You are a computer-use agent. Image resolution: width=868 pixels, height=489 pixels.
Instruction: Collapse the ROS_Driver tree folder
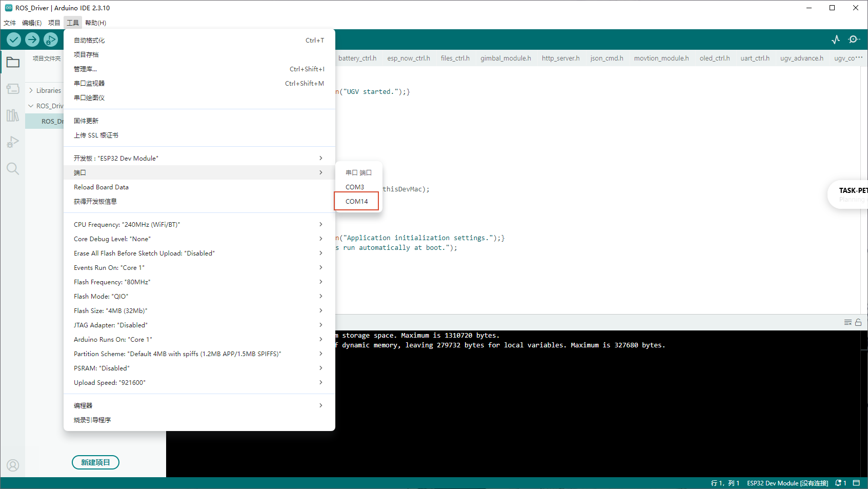31,106
